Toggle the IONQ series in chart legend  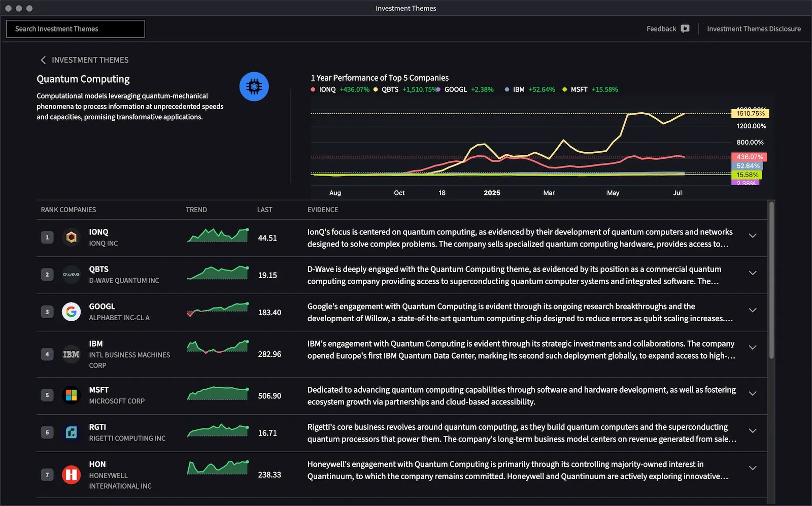pos(327,90)
